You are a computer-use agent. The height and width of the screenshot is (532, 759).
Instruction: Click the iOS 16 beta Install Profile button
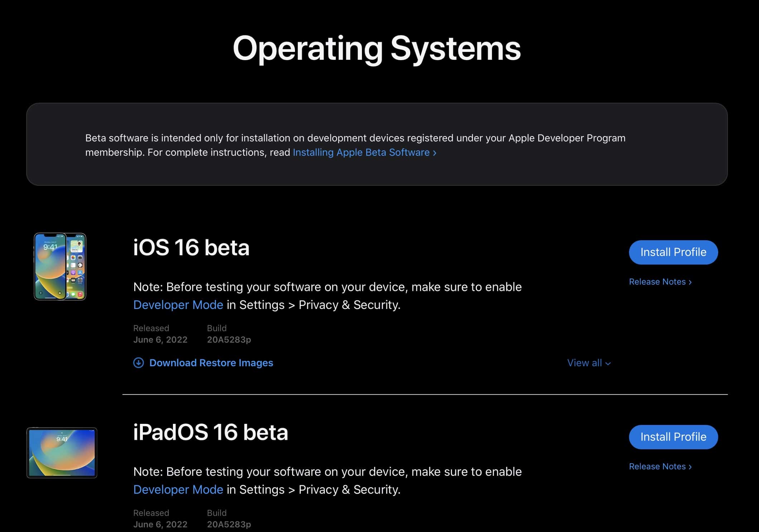coord(673,252)
